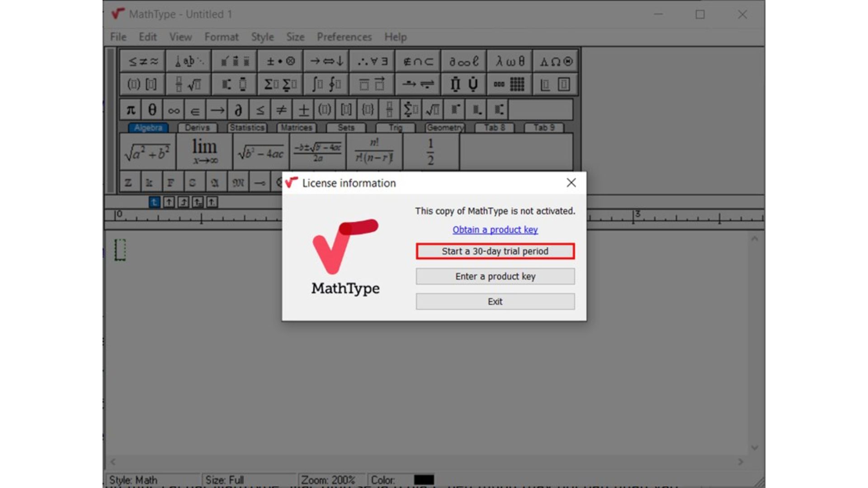Open the View menu
Image resolution: width=868 pixels, height=488 pixels.
click(x=180, y=37)
